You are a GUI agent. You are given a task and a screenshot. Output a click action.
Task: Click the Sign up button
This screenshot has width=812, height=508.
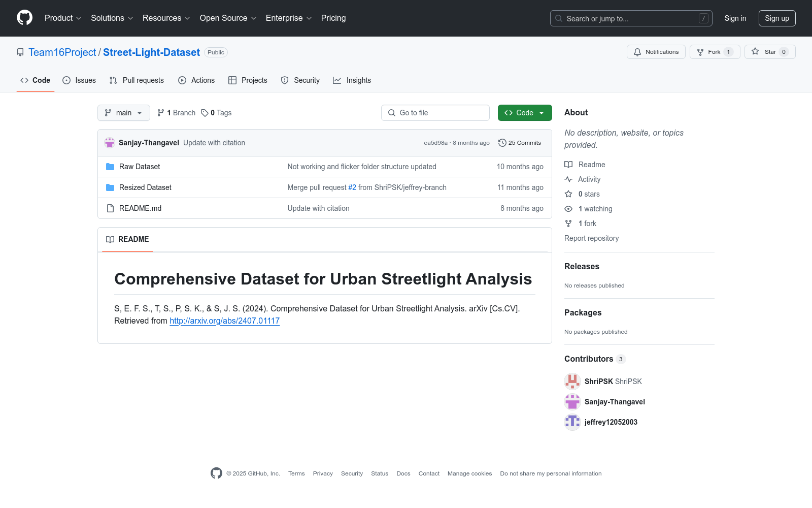[x=777, y=18]
